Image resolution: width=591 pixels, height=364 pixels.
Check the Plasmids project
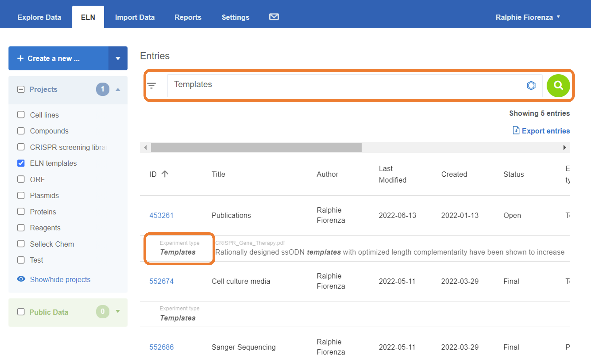[x=21, y=195]
